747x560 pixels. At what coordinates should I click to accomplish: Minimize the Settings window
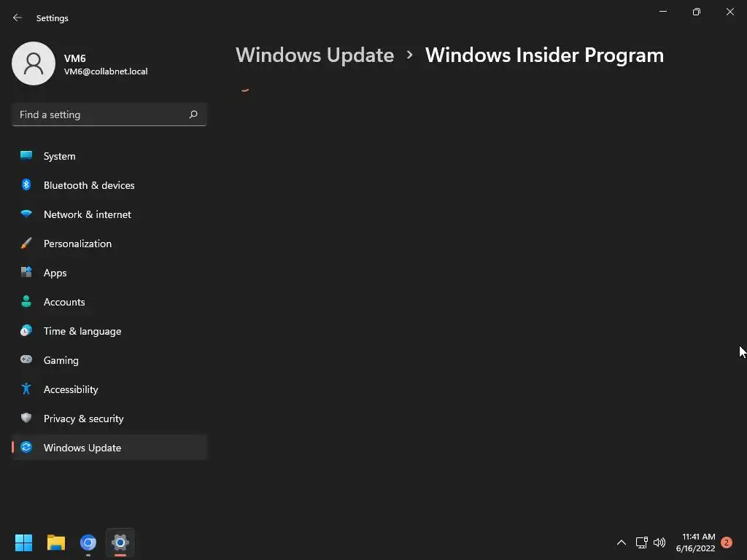pyautogui.click(x=662, y=12)
